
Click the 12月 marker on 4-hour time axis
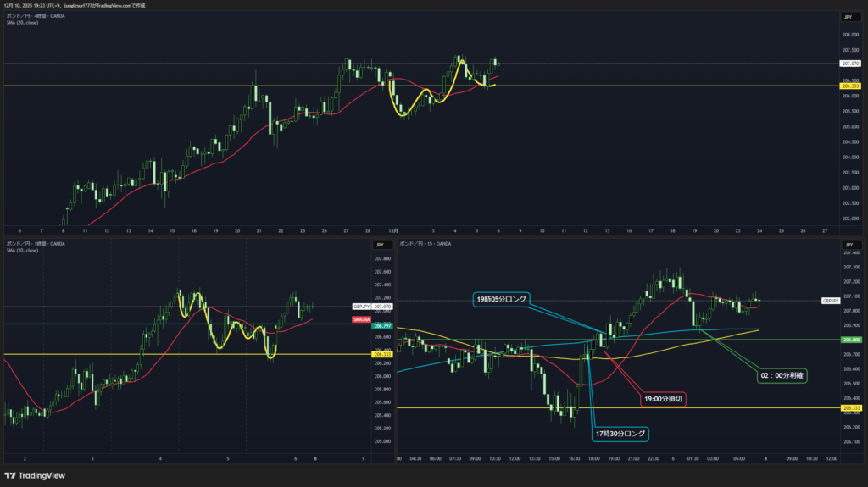click(391, 230)
